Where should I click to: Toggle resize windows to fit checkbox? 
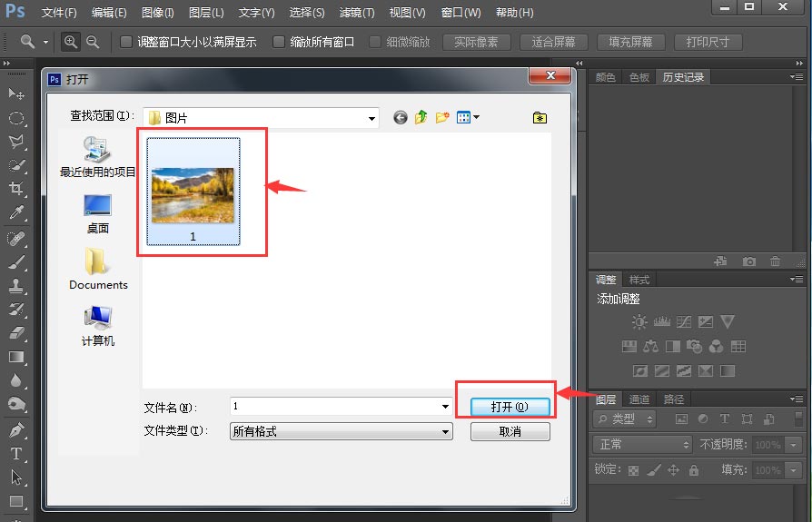click(x=126, y=42)
